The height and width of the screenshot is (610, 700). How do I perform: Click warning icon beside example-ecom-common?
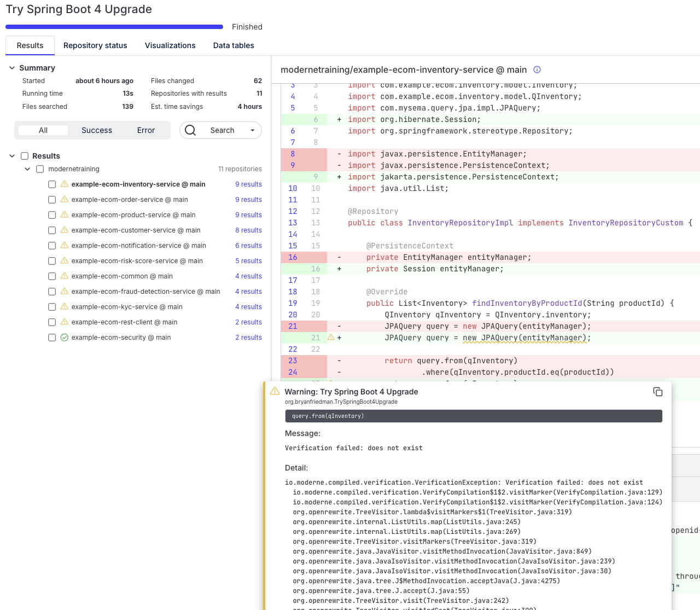coord(65,276)
